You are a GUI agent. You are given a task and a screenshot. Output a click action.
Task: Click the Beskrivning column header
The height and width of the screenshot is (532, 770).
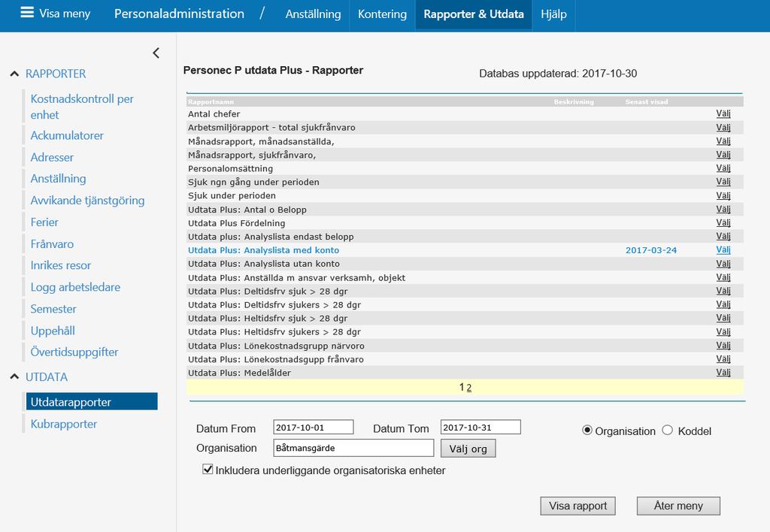pyautogui.click(x=574, y=102)
